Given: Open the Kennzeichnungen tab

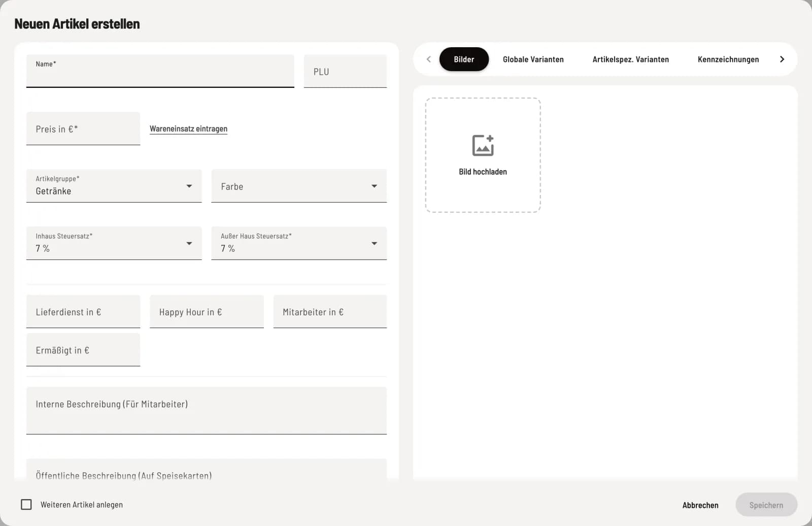Looking at the screenshot, I should (728, 59).
